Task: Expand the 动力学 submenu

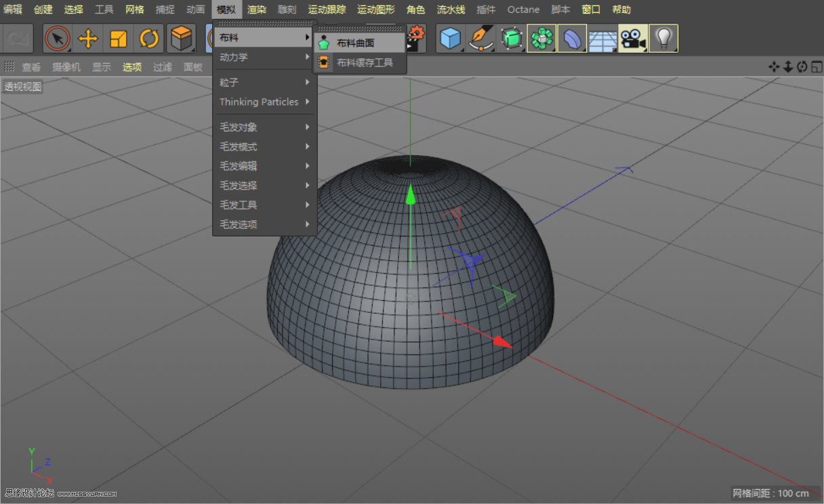Action: (x=237, y=57)
